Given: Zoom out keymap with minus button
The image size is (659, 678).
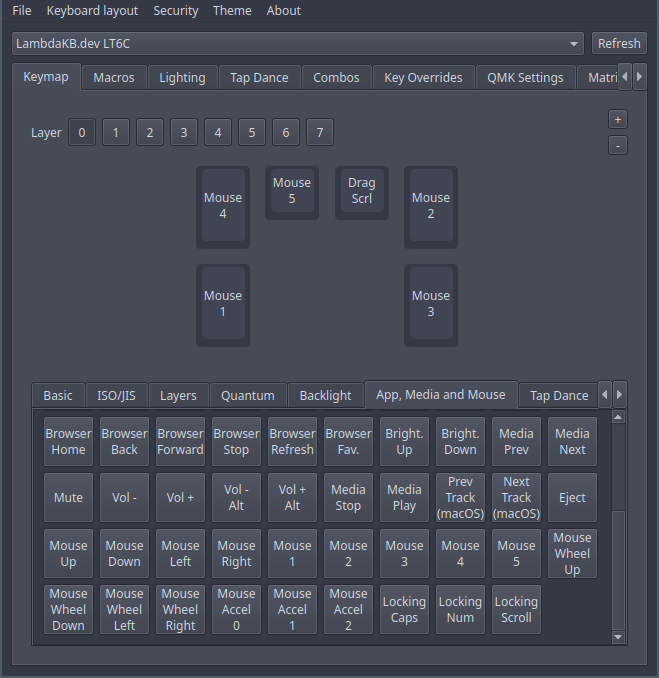Looking at the screenshot, I should point(617,146).
